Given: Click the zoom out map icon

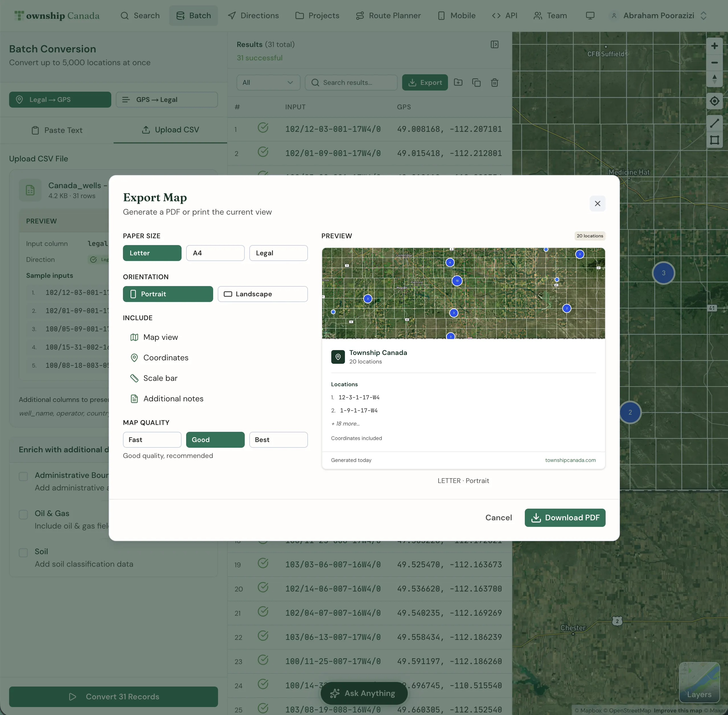Looking at the screenshot, I should pyautogui.click(x=714, y=63).
